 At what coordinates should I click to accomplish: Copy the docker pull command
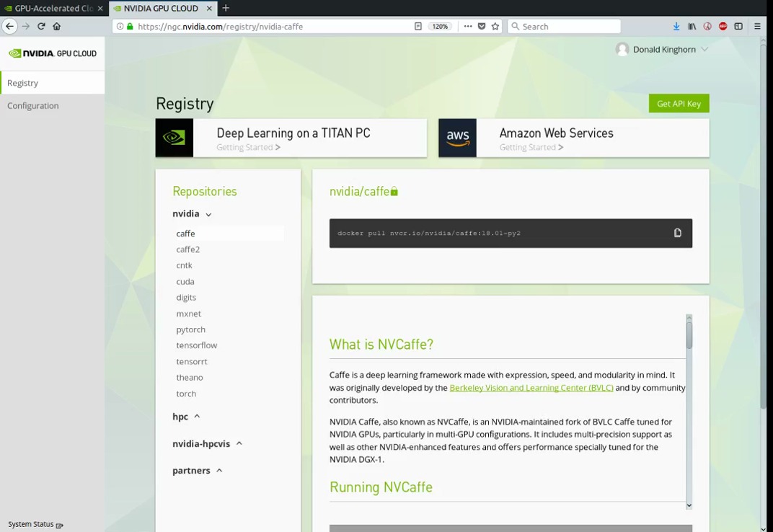click(677, 233)
